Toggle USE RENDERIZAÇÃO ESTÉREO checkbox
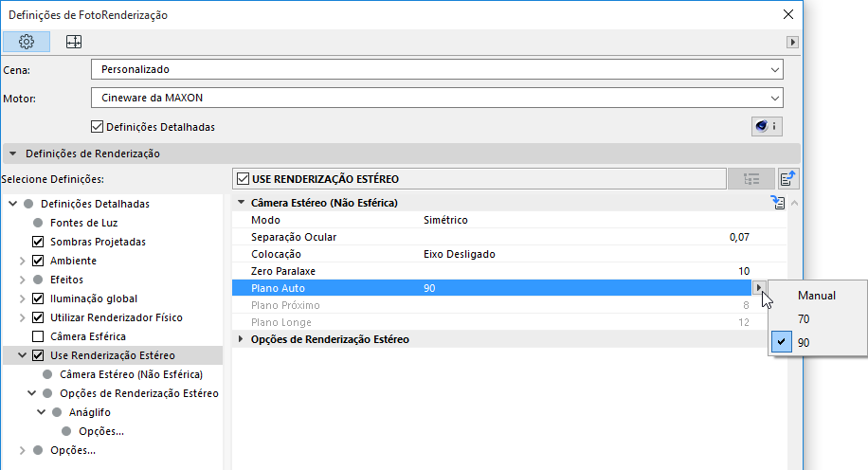The width and height of the screenshot is (868, 470). point(243,179)
